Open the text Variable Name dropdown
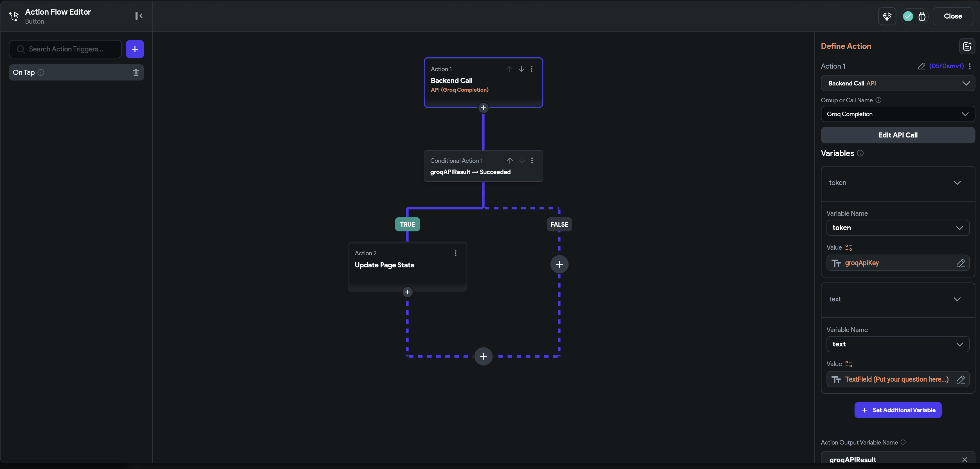This screenshot has height=469, width=980. 898,344
